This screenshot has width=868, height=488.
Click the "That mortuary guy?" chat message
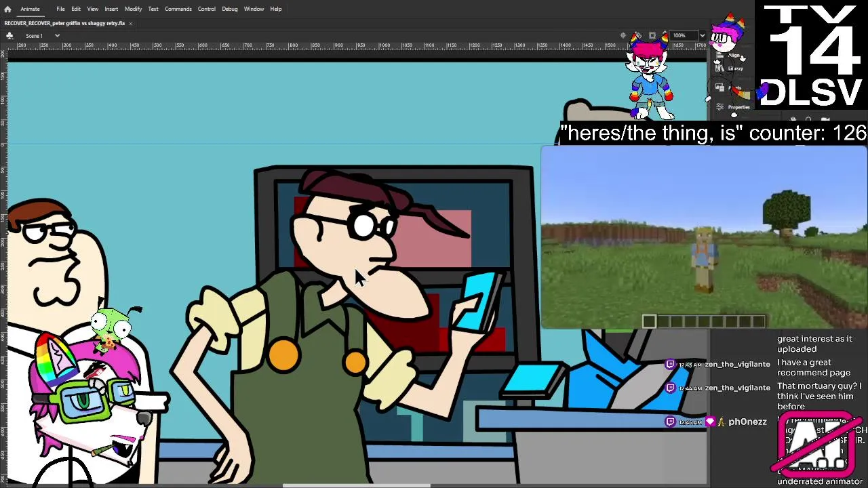[819, 396]
